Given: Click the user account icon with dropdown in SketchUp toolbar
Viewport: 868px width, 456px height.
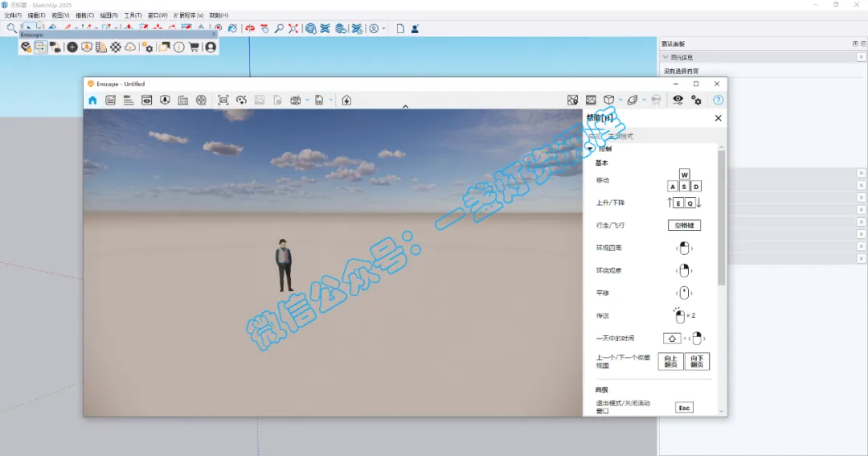Looking at the screenshot, I should pyautogui.click(x=376, y=28).
